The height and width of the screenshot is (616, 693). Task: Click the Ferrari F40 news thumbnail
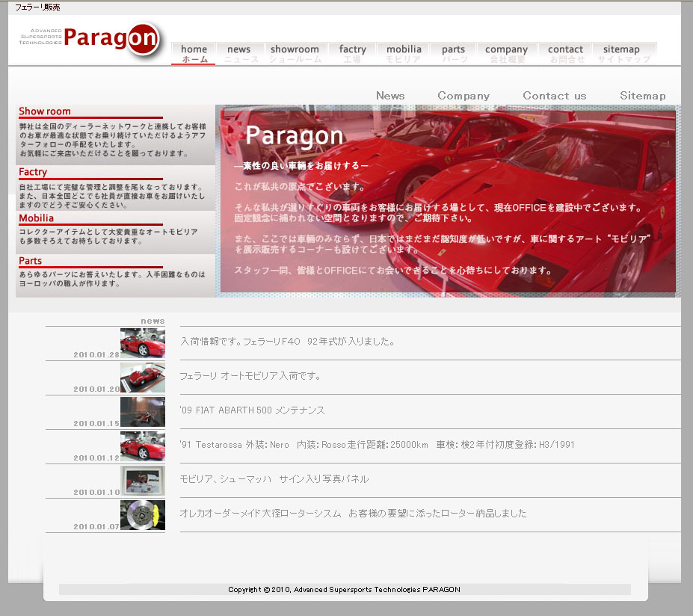coord(143,342)
